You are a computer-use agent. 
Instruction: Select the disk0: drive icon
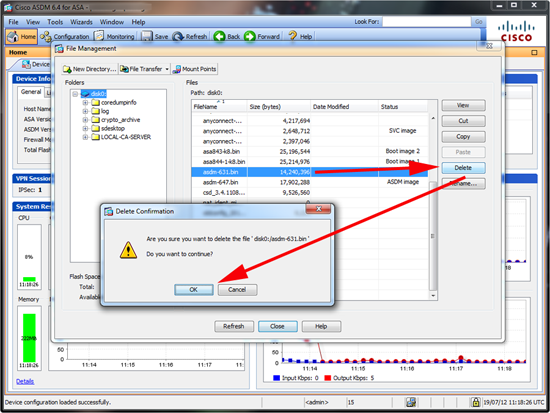pos(85,94)
